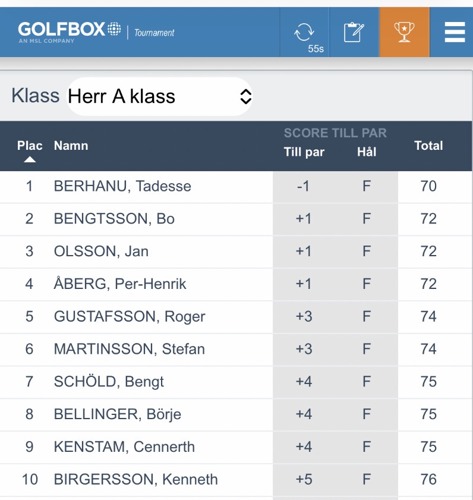The width and height of the screenshot is (473, 500).
Task: Click the refresh icon with 55s countdown
Action: click(304, 32)
